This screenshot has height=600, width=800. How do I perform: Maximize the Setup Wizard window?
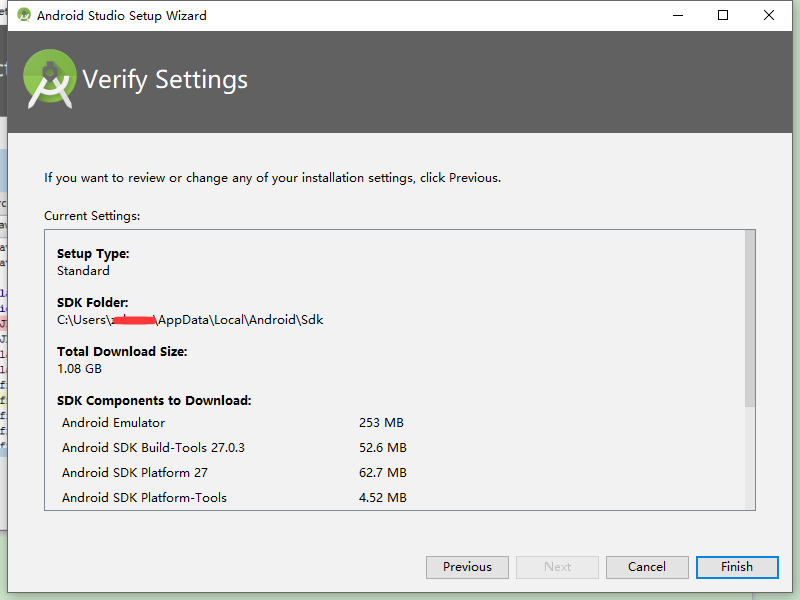(723, 15)
